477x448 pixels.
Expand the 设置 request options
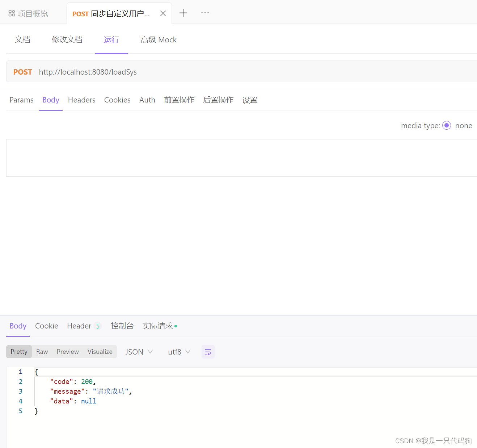click(249, 100)
